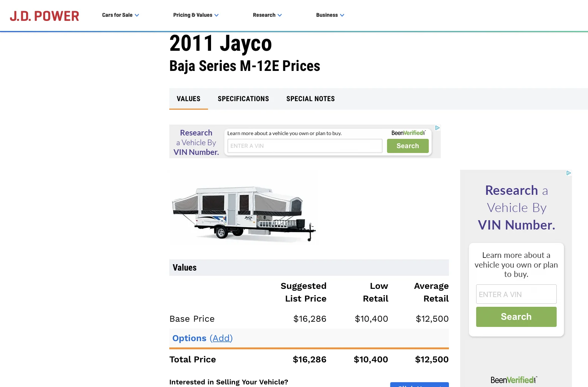Click the BeenVerified logo in sidebar
Viewport: 588px width, 387px height.
coord(513,380)
